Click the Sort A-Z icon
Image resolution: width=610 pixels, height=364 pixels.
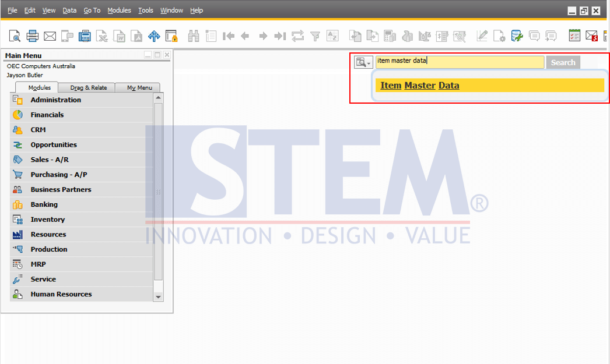click(x=332, y=36)
